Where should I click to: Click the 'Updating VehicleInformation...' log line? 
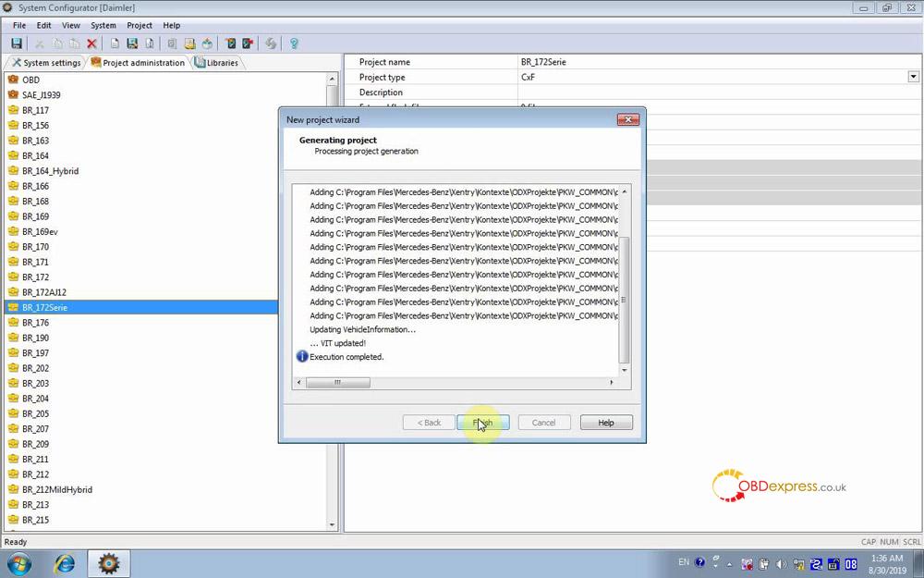362,330
